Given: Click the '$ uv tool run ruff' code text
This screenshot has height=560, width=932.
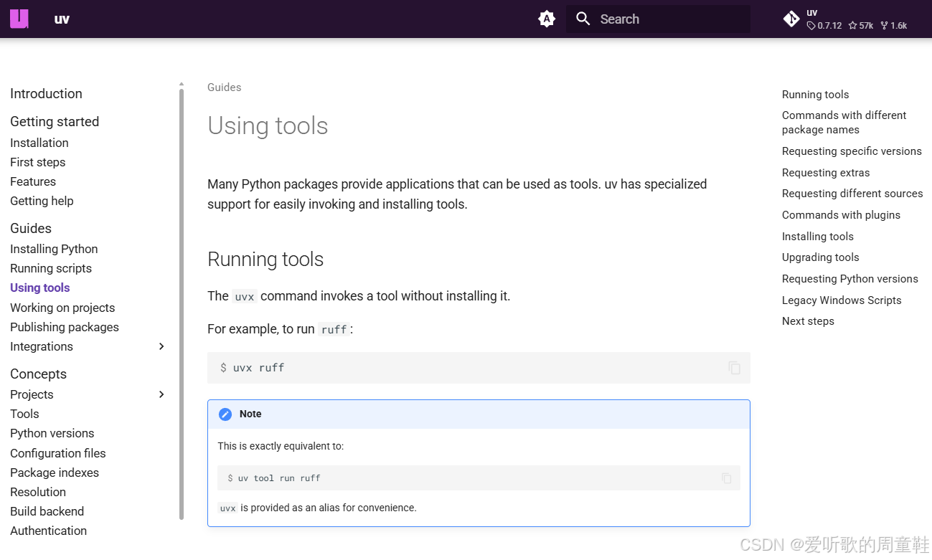Looking at the screenshot, I should coord(274,478).
